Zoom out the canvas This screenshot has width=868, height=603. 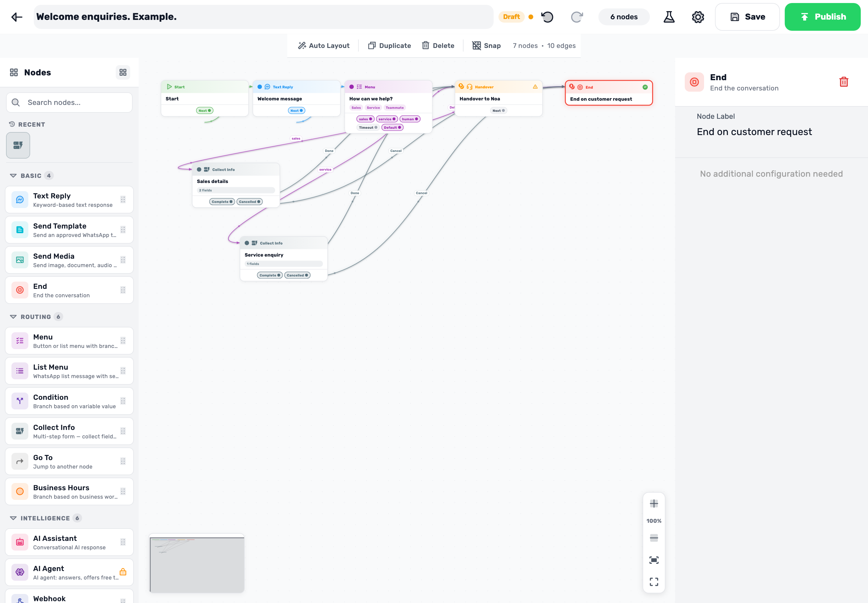point(654,538)
